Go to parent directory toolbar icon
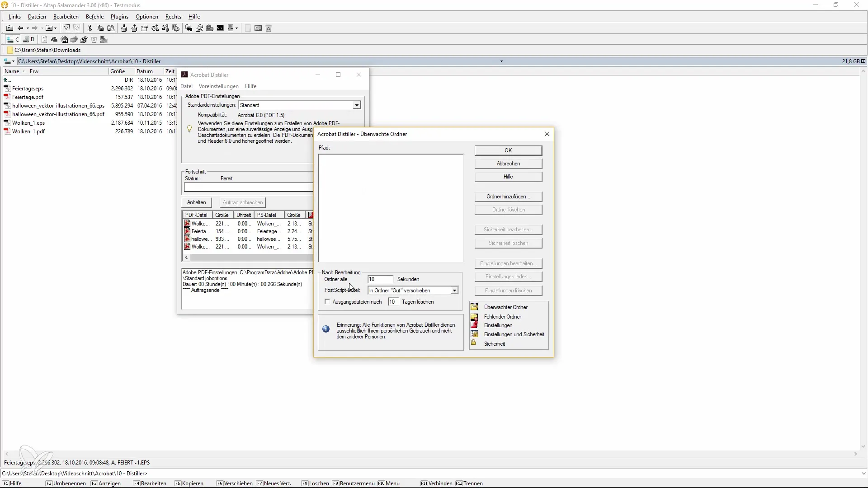The image size is (868, 488). coord(9,28)
